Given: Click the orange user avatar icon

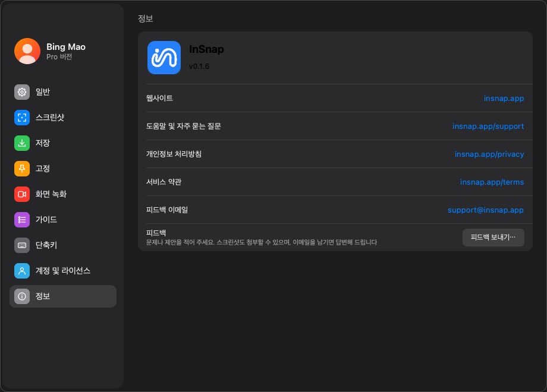Looking at the screenshot, I should click(x=27, y=51).
